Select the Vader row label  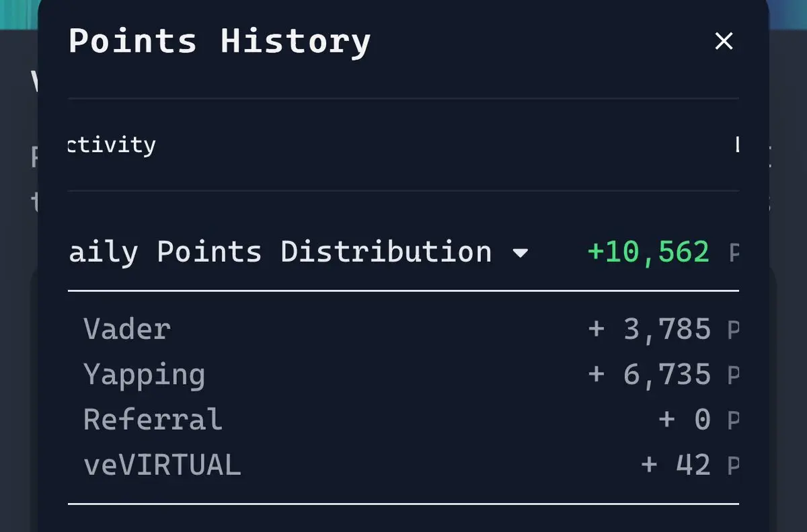point(127,329)
